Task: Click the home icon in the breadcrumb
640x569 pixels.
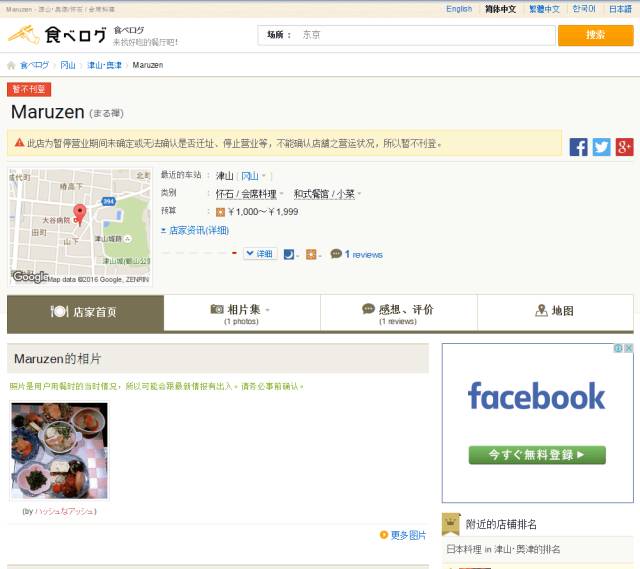Action: [x=11, y=65]
